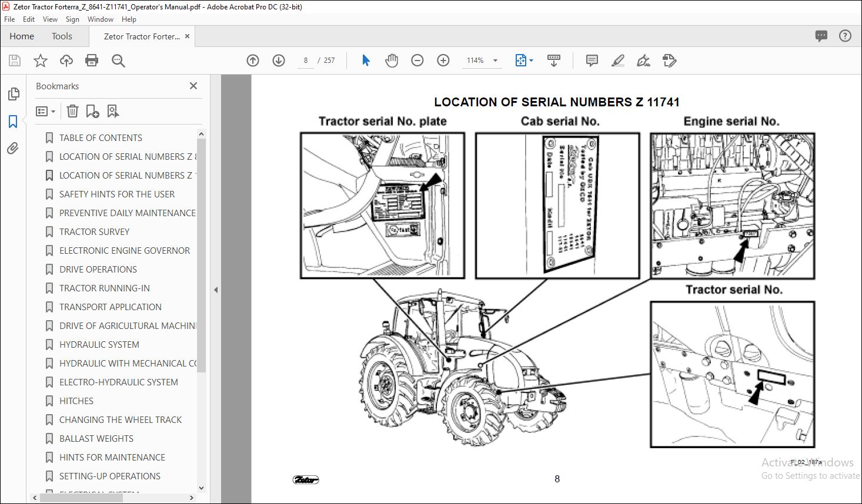This screenshot has width=862, height=504.
Task: Activate the Hand pan tool
Action: [x=392, y=61]
